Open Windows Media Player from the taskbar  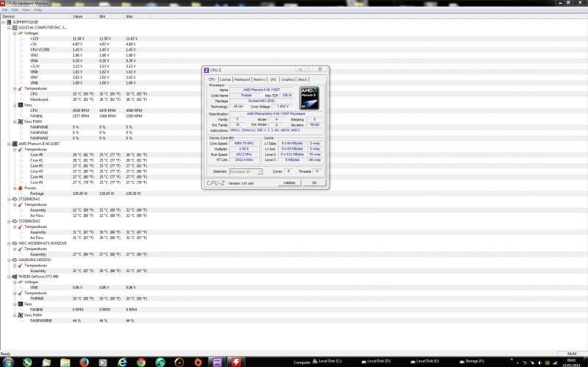(x=102, y=362)
